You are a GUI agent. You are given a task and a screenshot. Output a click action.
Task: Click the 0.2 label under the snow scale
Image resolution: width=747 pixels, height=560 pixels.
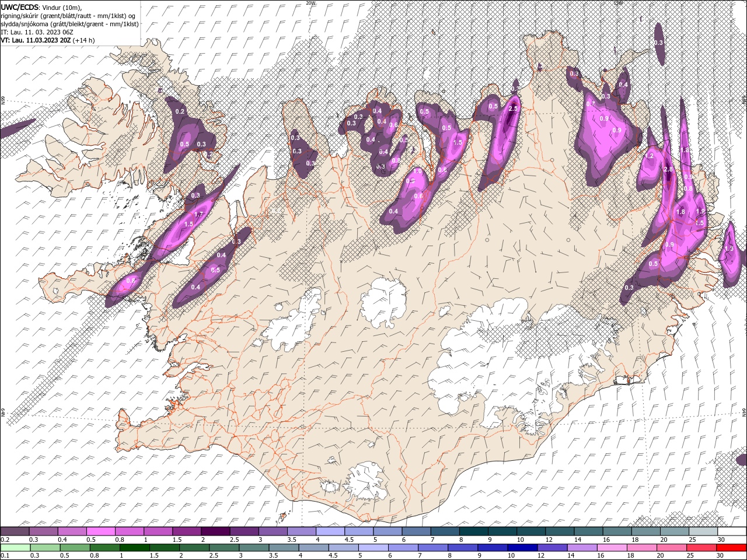[4, 540]
